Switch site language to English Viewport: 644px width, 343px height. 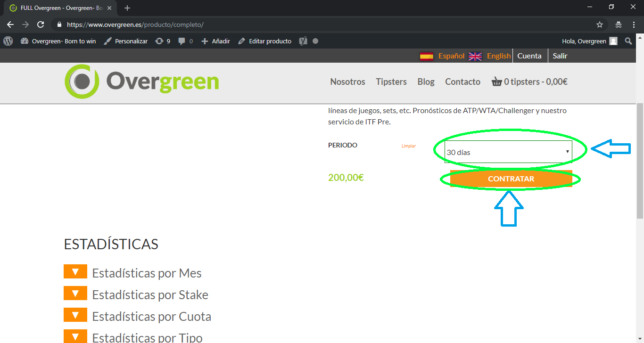(x=499, y=56)
